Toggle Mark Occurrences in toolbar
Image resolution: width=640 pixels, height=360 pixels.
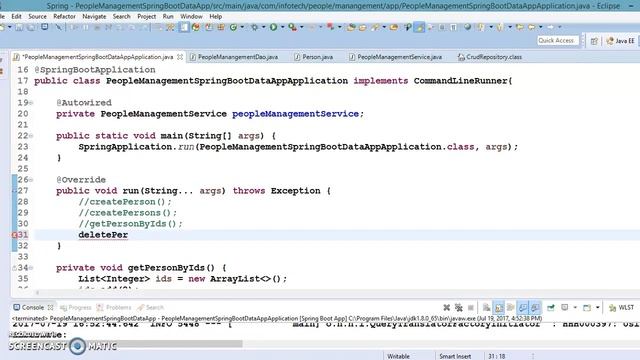[419, 27]
